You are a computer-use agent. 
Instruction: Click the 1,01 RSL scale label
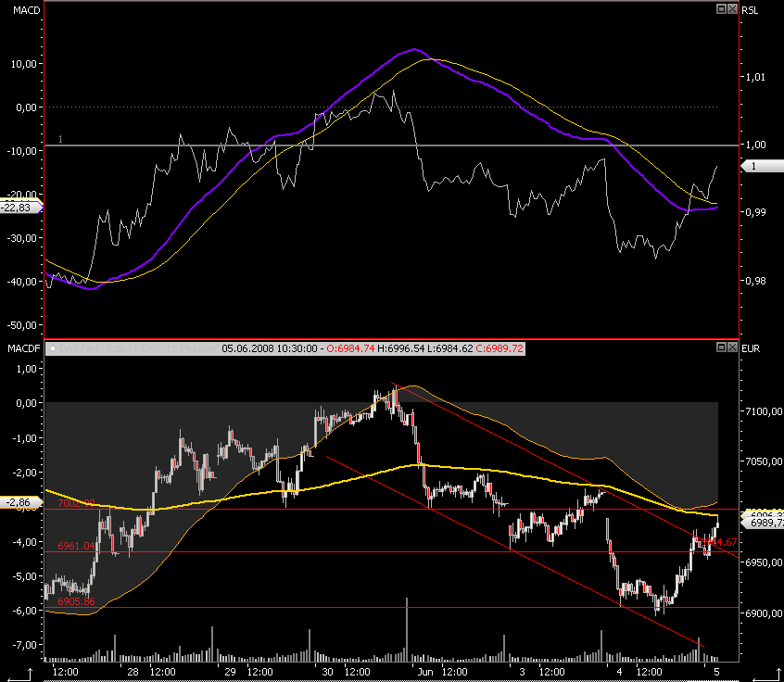coord(755,77)
